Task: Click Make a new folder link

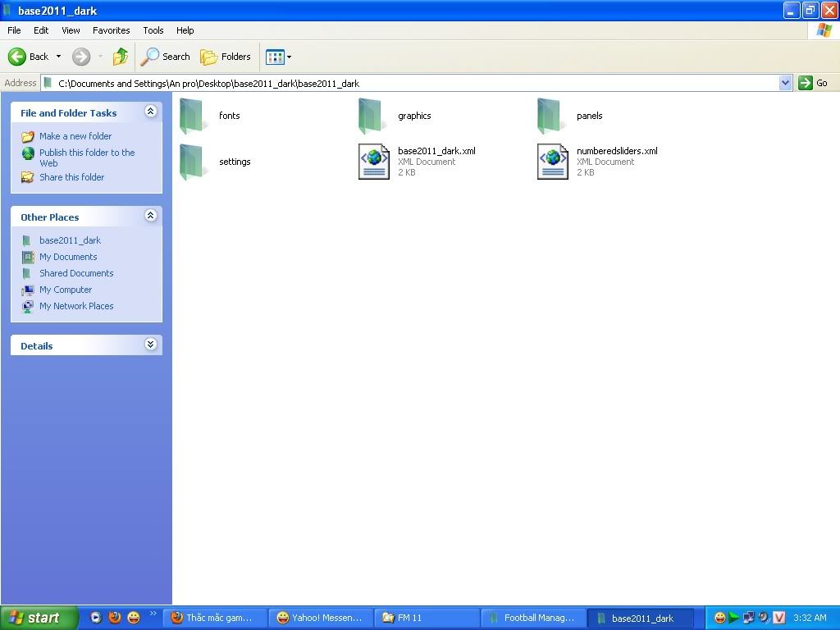Action: (75, 136)
